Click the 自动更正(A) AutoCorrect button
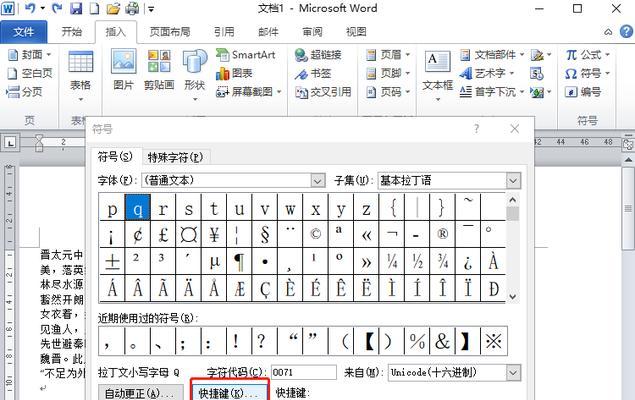Viewport: 635px width, 400px height. tap(139, 393)
